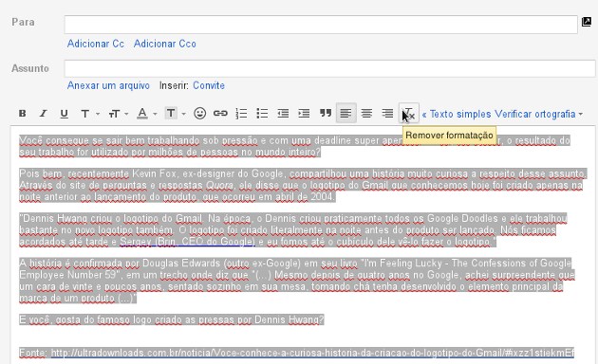Viewport: 598px width, 364px height.
Task: Align text to the right
Action: (387, 114)
